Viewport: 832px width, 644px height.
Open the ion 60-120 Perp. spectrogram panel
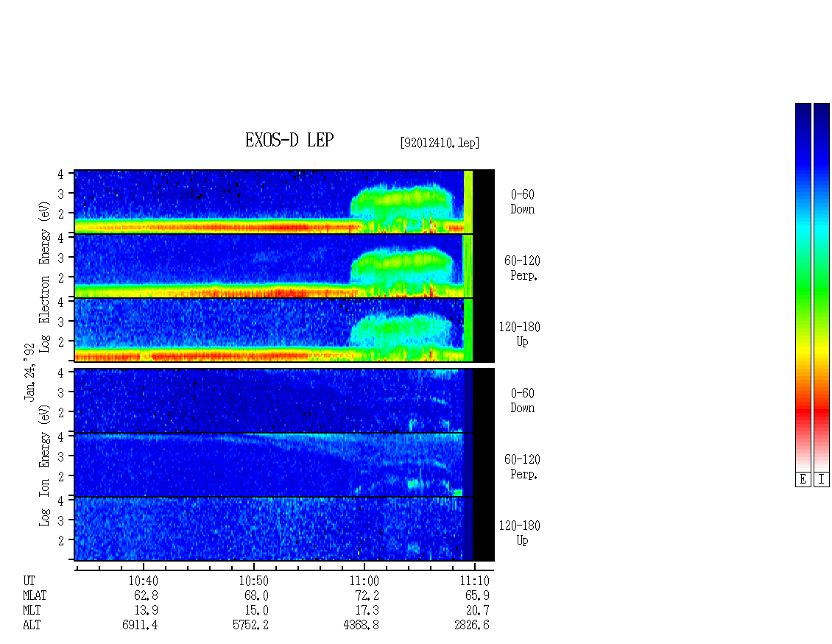[284, 464]
